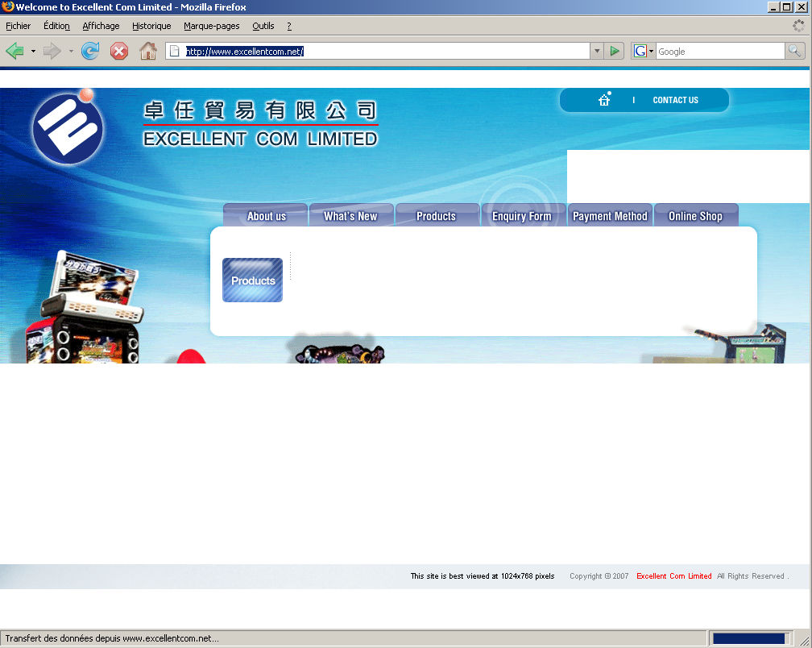This screenshot has width=812, height=648.
Task: Open the Marque-pages menu
Action: point(212,26)
